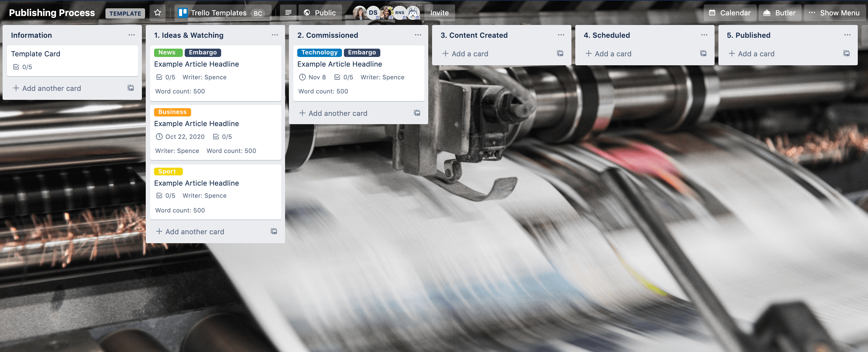Show the board menu
The width and height of the screenshot is (868, 352).
point(834,13)
